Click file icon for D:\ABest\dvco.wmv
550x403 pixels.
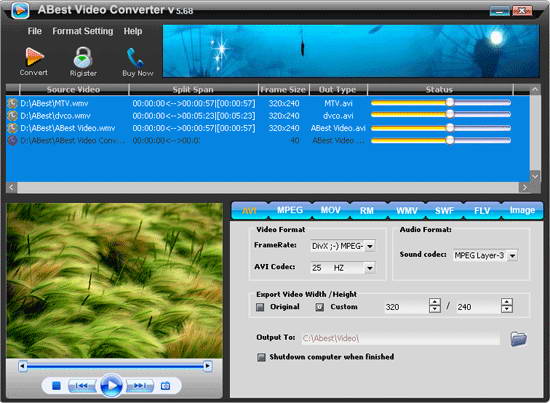pyautogui.click(x=13, y=116)
